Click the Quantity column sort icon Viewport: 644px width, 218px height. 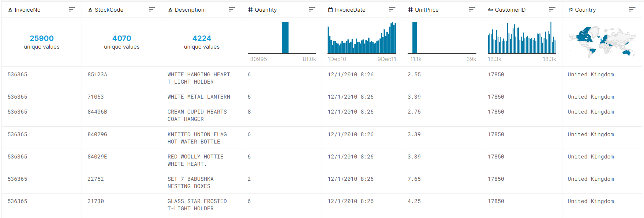pos(312,9)
